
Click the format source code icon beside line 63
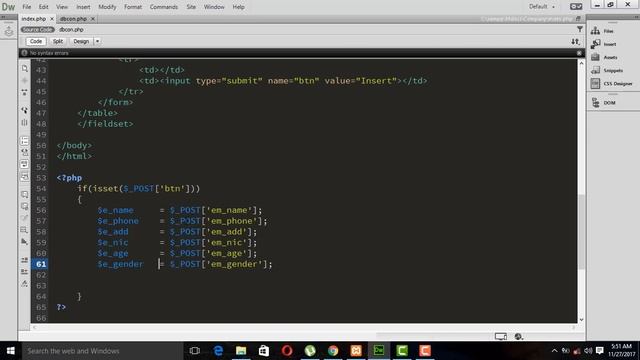click(x=24, y=283)
